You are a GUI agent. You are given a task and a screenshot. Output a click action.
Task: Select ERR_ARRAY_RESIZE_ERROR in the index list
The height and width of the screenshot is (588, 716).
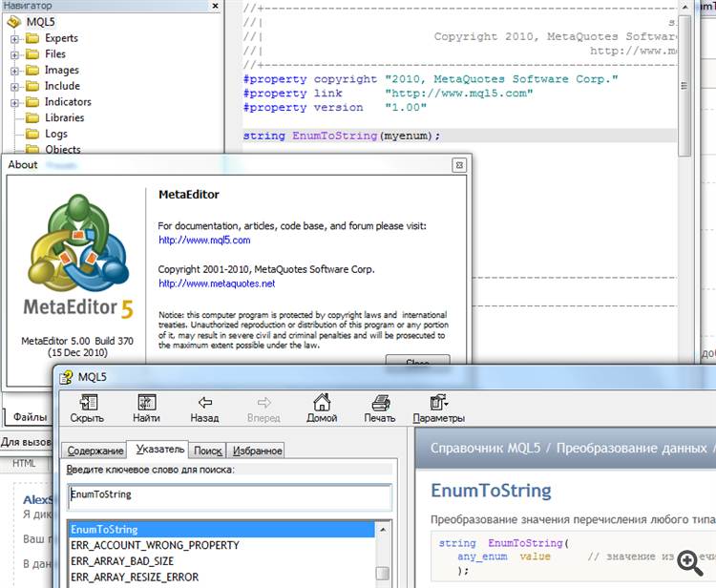pos(221,577)
